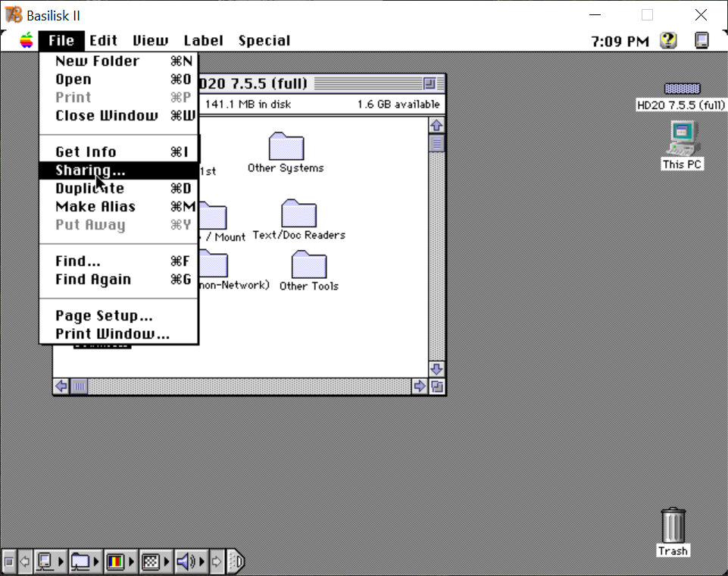Choose Get Info from File menu
The width and height of the screenshot is (728, 576).
coord(119,152)
